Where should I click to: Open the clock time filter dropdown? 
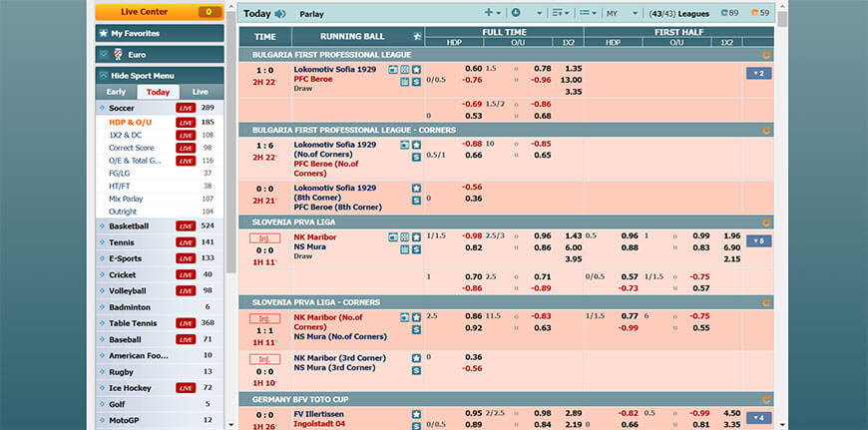click(527, 13)
